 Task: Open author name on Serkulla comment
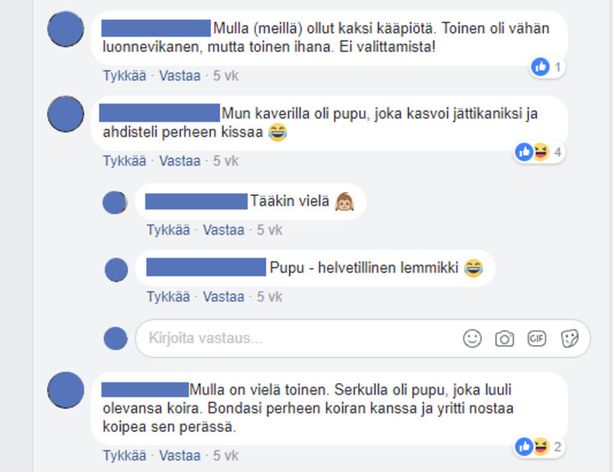(145, 390)
